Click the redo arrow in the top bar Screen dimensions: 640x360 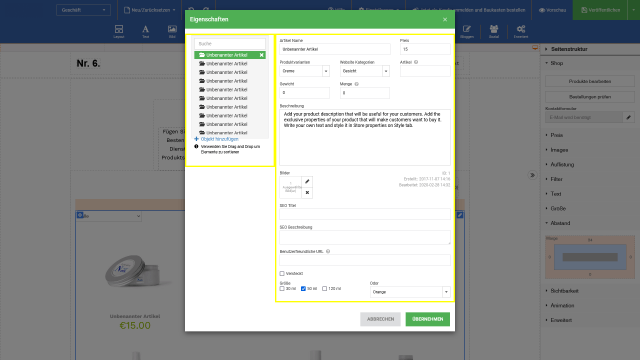[206, 10]
